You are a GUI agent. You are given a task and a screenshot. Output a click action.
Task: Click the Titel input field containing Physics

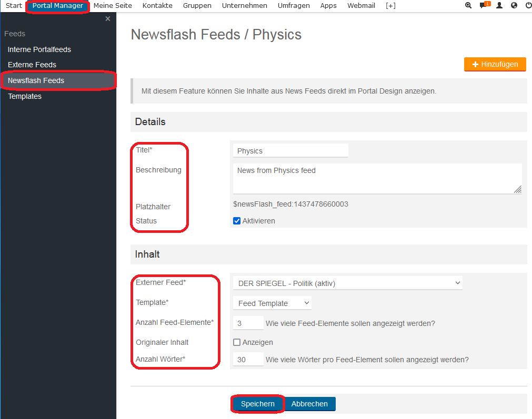290,150
